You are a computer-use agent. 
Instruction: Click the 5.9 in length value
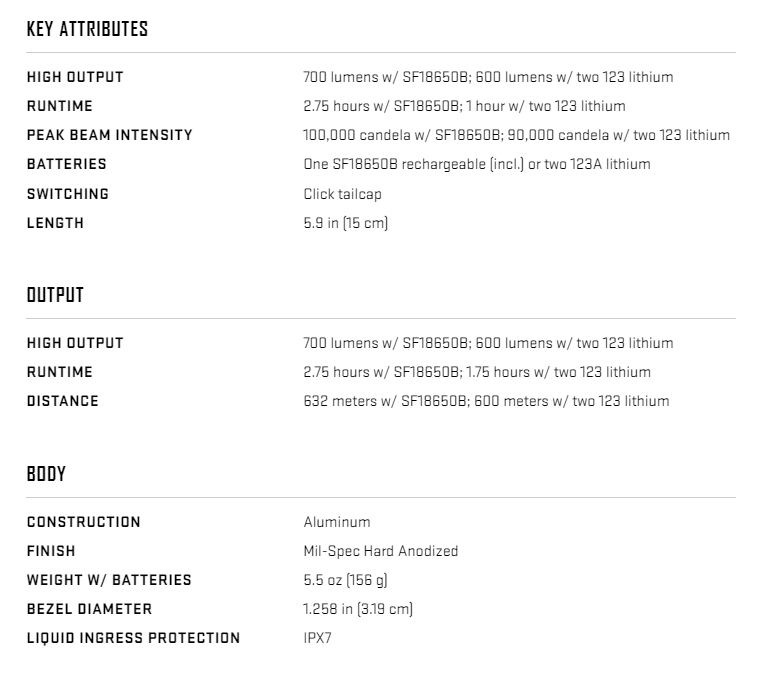pyautogui.click(x=346, y=223)
